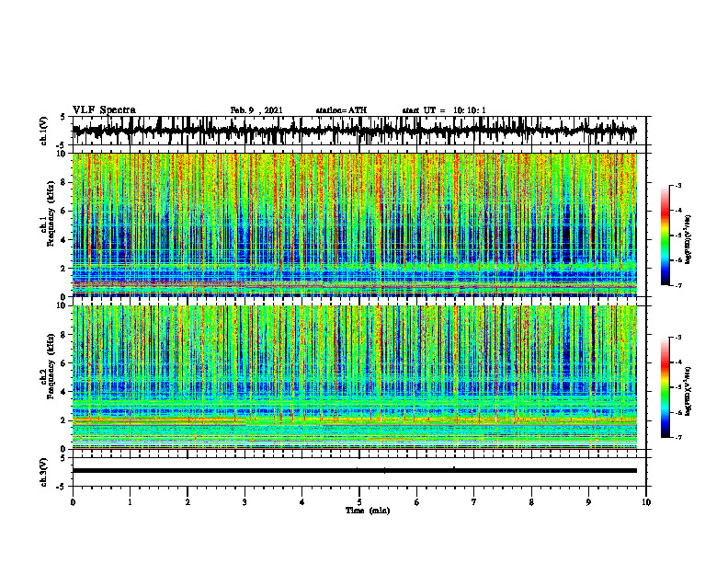
Task: Click the 'Time (min)' axis title
Action: (368, 511)
